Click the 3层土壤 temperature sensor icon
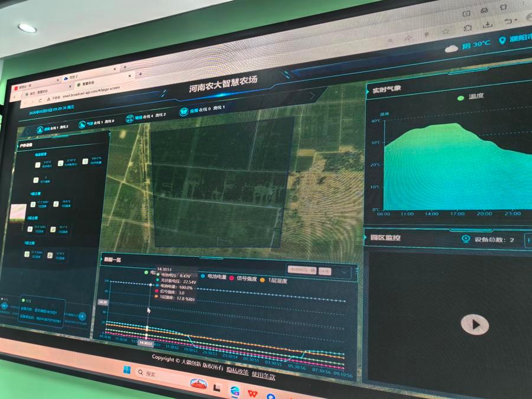The height and width of the screenshot is (399, 532). click(x=50, y=255)
